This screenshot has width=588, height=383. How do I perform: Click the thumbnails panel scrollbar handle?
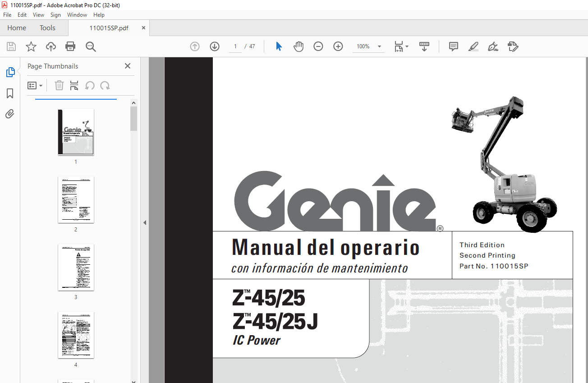pos(134,119)
